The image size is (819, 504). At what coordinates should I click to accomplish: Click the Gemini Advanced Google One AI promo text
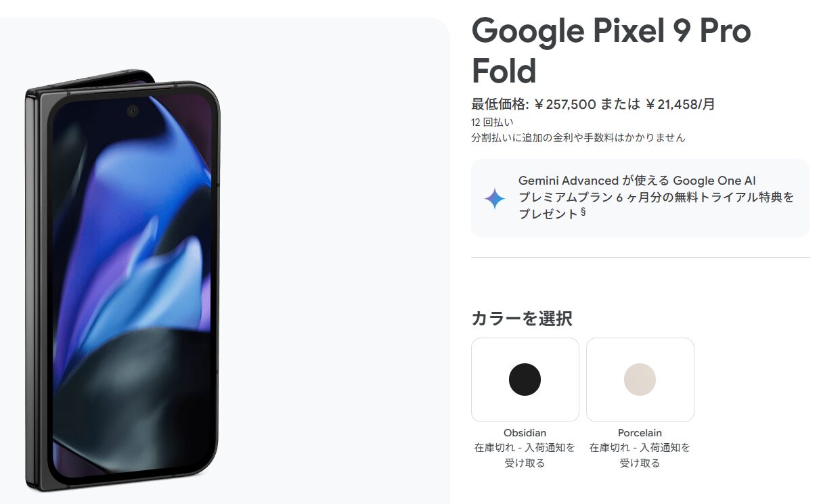click(655, 197)
